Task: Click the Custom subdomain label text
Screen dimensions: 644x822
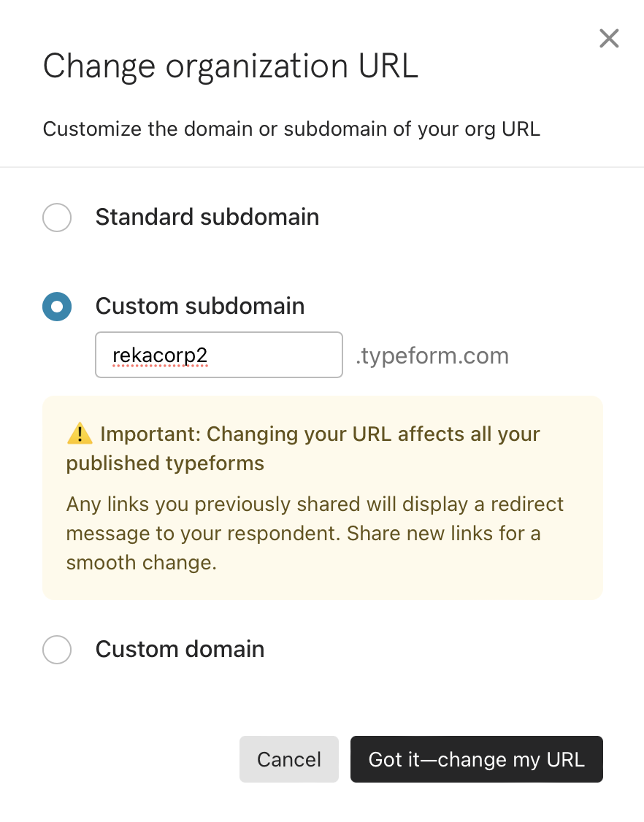Action: [x=200, y=306]
